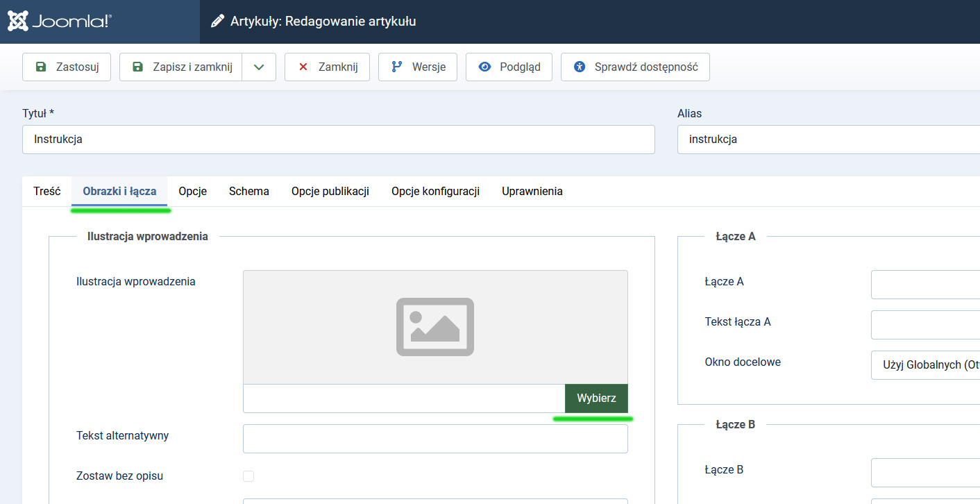Click the red X icon on Zamknij
Screen dimensions: 980x504
tap(303, 67)
